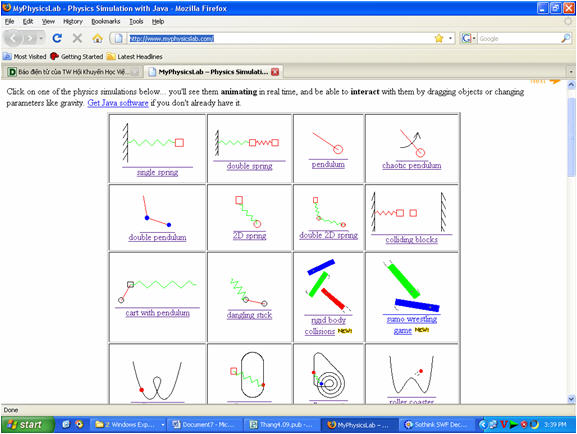Screen dimensions: 577x434
Task: Open the Latest Headlines feed
Action: [134, 56]
